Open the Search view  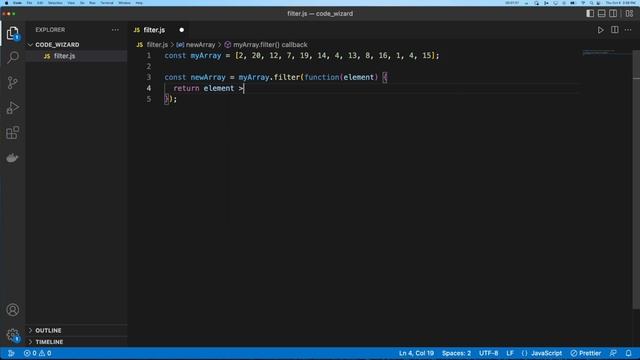[x=13, y=57]
